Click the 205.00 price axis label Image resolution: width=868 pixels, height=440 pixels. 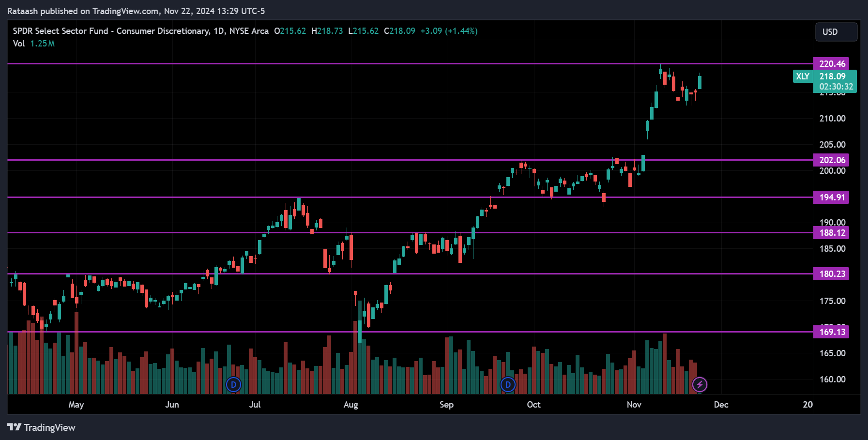tap(832, 145)
